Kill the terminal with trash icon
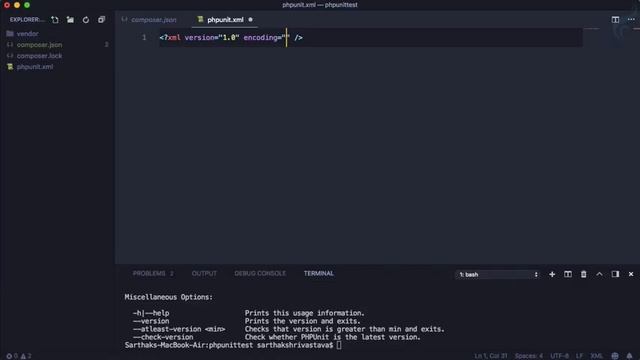Screen dimensions: 640x360 click(x=584, y=274)
